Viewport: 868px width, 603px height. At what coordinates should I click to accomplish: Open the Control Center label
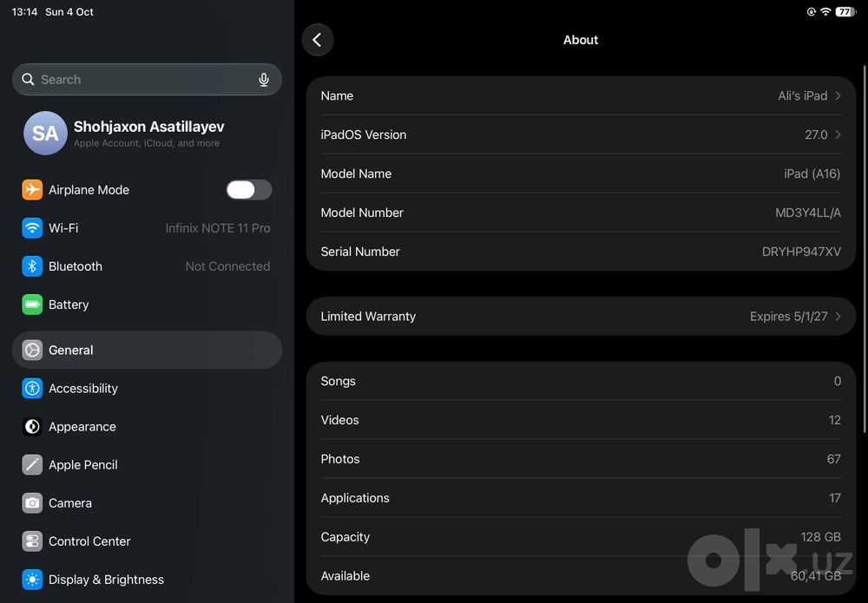[89, 541]
